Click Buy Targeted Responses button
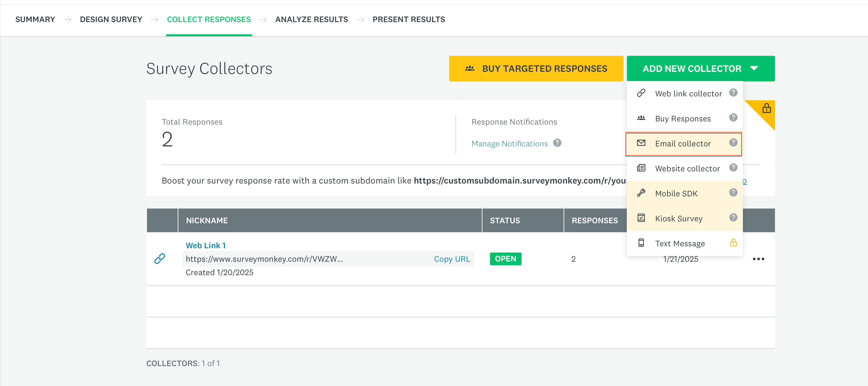The height and width of the screenshot is (386, 868). 536,69
